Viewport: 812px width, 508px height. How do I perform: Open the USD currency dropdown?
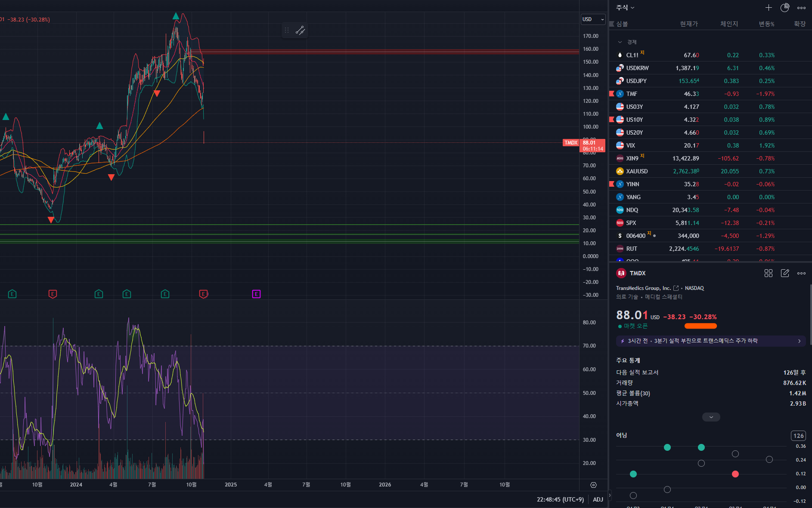593,19
